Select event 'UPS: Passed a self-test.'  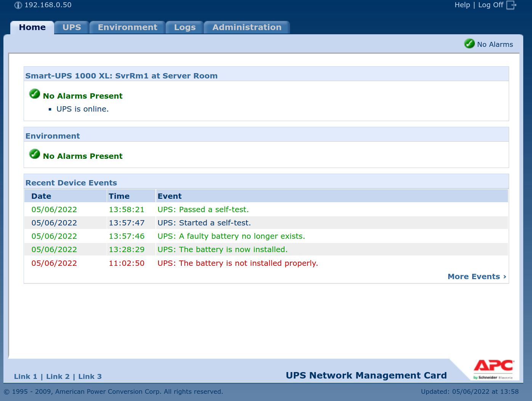coord(203,209)
